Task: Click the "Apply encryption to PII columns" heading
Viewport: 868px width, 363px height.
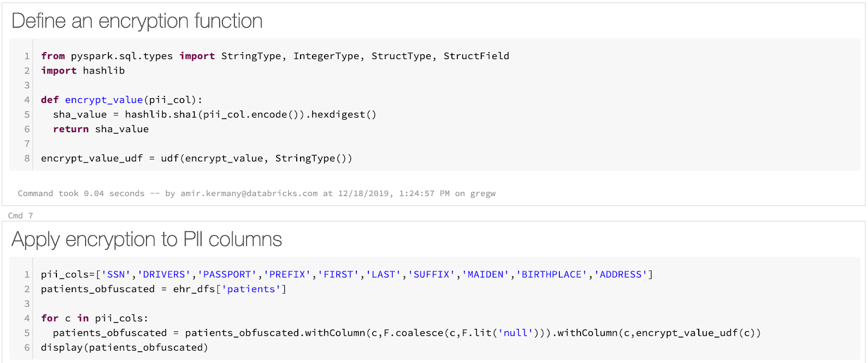Action: [x=146, y=239]
